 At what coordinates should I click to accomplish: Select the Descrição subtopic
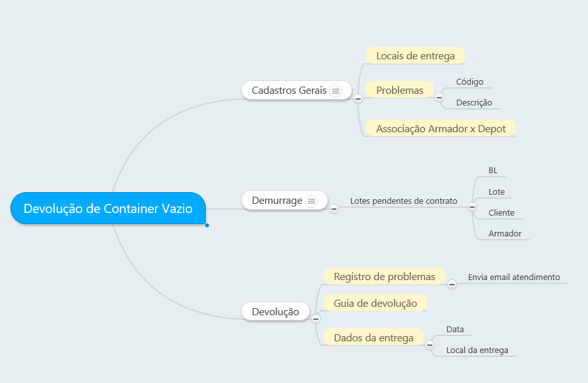click(x=474, y=102)
